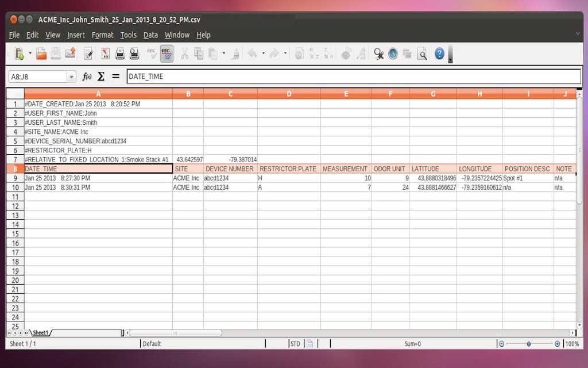
Task: Open the Find & Replace icon
Action: (x=379, y=53)
